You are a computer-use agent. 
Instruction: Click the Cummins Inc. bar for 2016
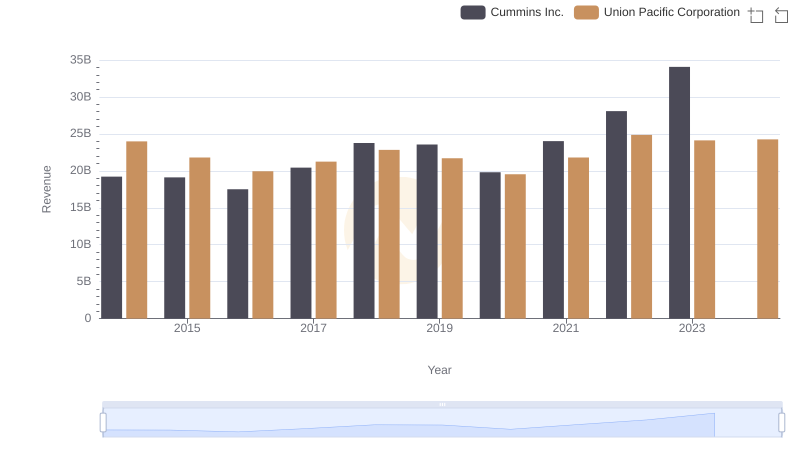(x=238, y=254)
